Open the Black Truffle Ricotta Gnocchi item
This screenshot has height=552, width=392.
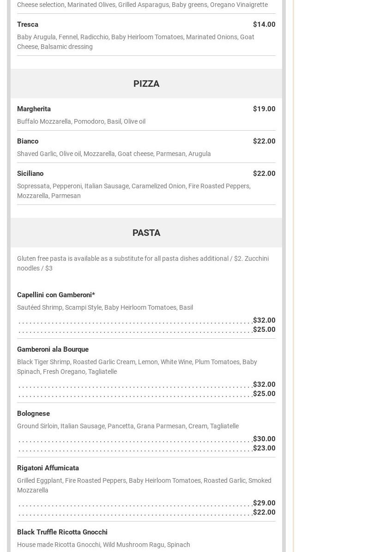62,532
